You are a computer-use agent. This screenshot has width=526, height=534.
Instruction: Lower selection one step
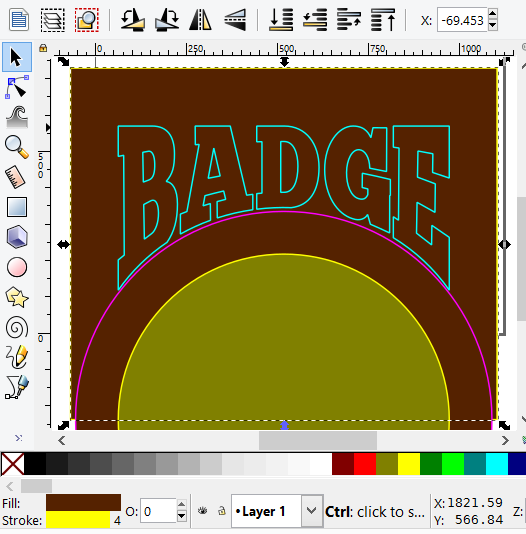point(315,20)
